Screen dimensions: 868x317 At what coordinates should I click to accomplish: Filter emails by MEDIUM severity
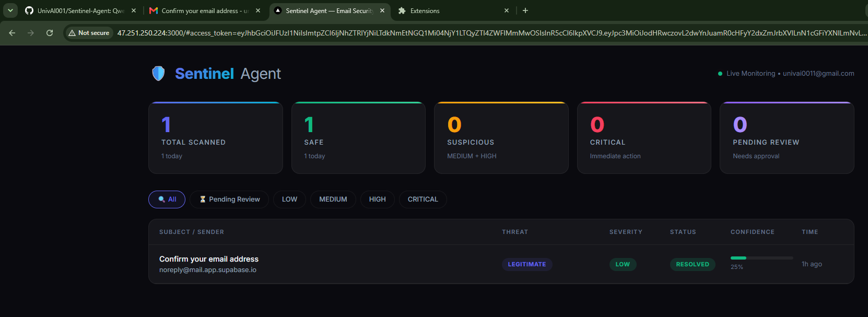[x=333, y=199]
